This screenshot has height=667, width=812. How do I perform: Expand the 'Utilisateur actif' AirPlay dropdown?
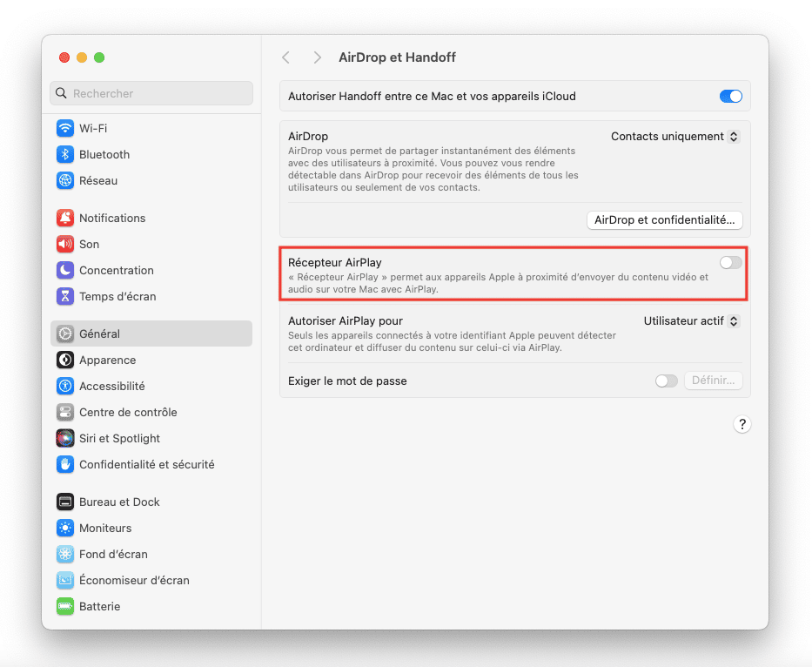pos(691,320)
